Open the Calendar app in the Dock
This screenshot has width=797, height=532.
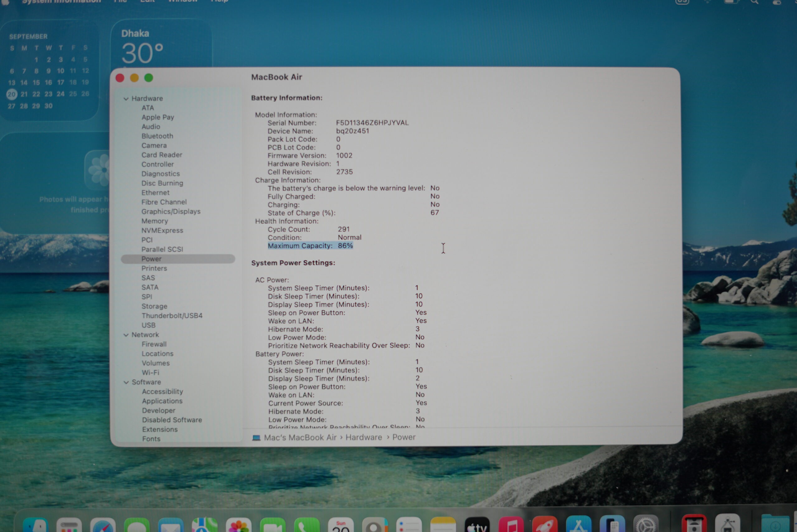341,525
